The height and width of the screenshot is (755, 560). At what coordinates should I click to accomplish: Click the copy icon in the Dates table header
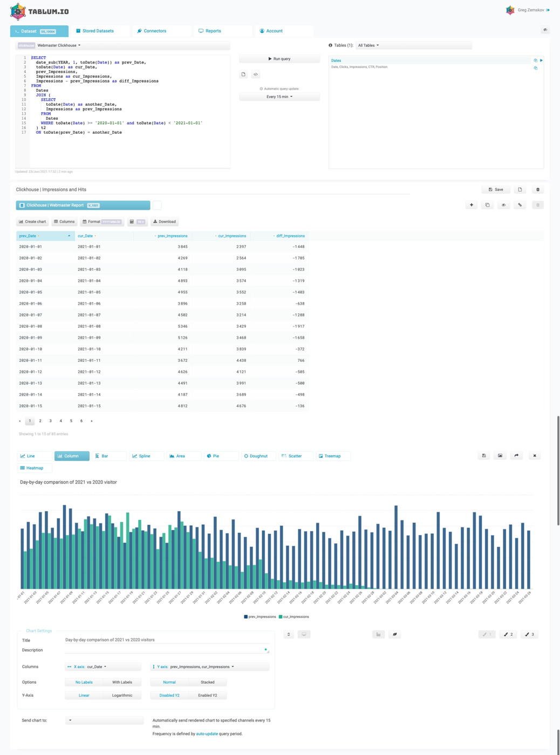(535, 60)
